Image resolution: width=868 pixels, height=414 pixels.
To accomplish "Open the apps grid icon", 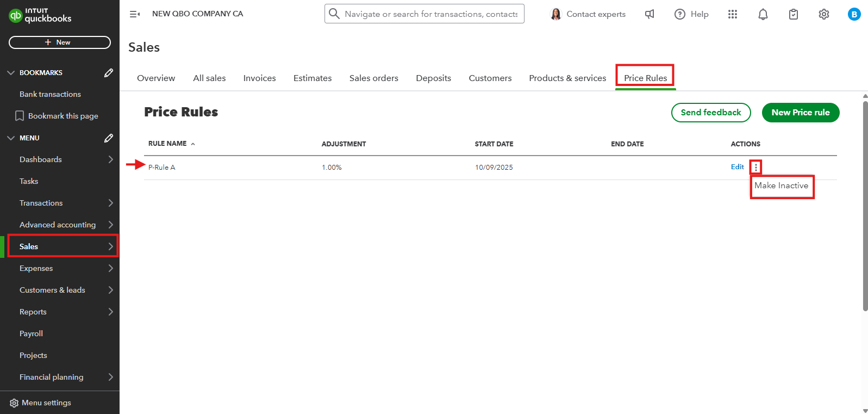I will pyautogui.click(x=733, y=14).
